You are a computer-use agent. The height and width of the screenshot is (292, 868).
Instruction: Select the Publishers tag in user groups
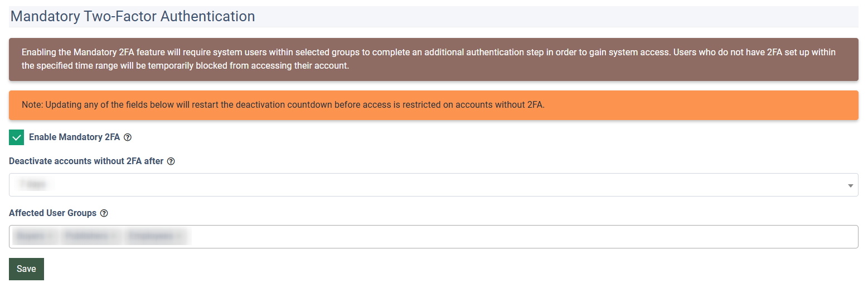[86, 237]
